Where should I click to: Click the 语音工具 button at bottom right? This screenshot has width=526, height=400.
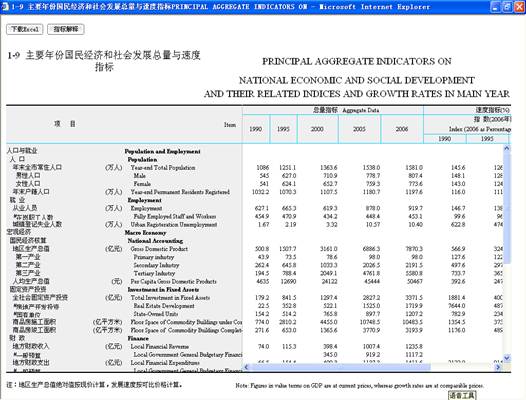click(x=462, y=395)
